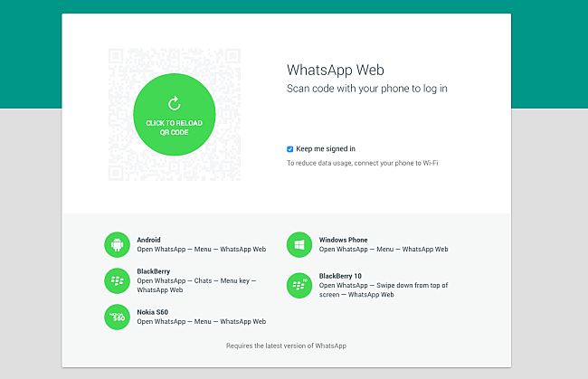Click the 'Android' platform title
This screenshot has height=379, width=588.
(148, 240)
